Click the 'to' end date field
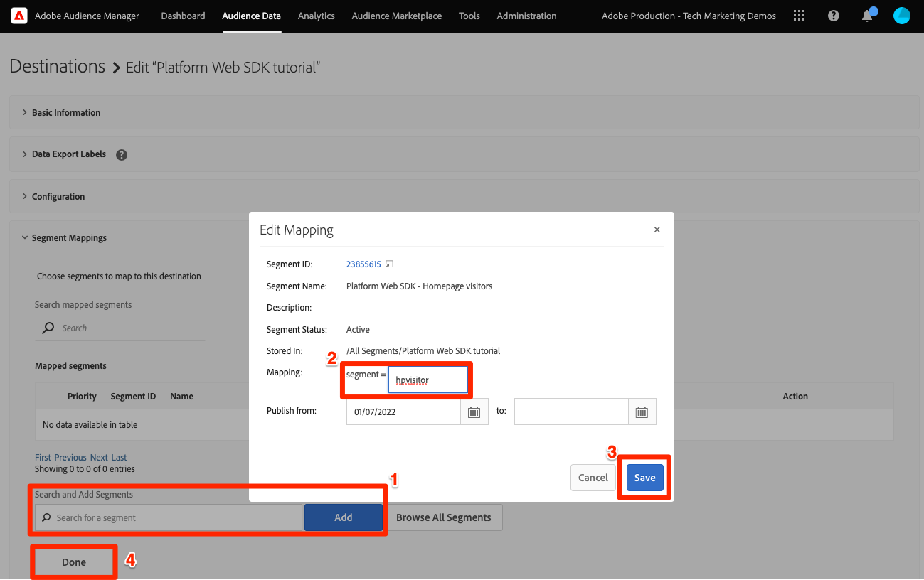924x580 pixels. [x=571, y=412]
